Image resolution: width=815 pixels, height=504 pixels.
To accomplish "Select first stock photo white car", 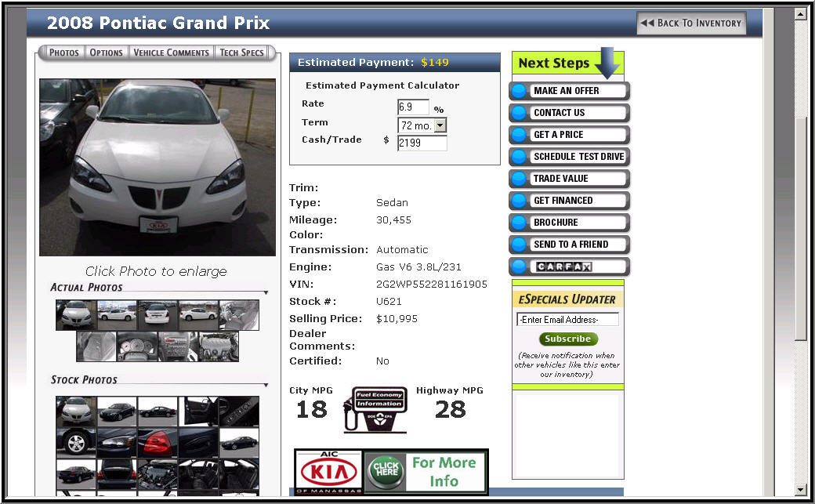I will click(76, 412).
